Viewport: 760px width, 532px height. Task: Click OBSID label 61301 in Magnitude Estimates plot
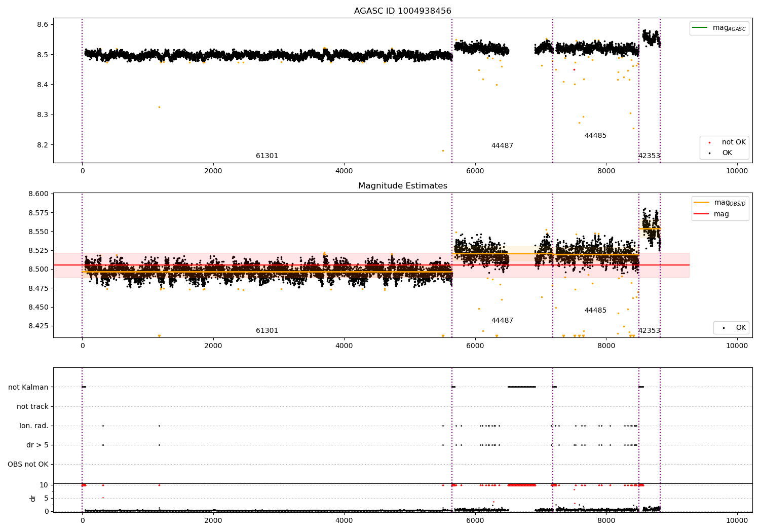[x=267, y=331]
